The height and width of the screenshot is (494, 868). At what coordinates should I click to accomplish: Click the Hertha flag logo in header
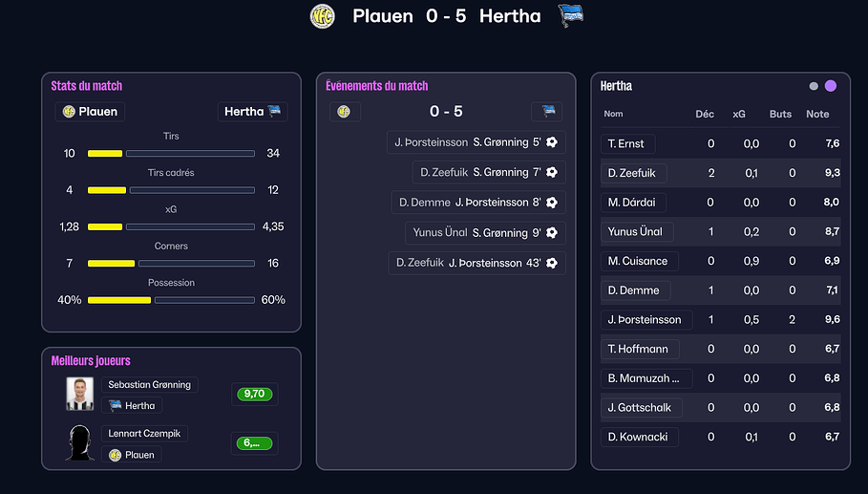click(x=571, y=15)
